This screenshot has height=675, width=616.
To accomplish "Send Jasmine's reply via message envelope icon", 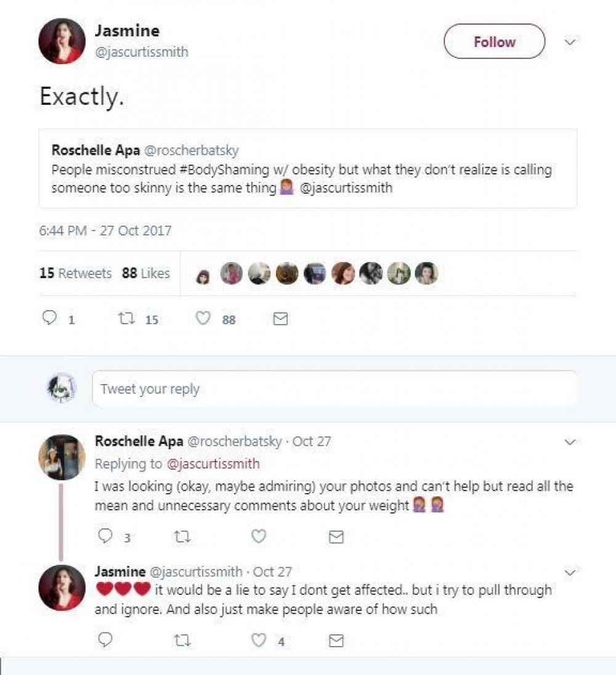I will (x=336, y=641).
